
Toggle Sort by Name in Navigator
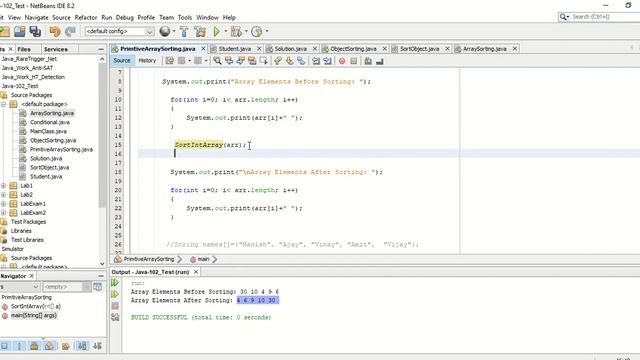click(82, 346)
